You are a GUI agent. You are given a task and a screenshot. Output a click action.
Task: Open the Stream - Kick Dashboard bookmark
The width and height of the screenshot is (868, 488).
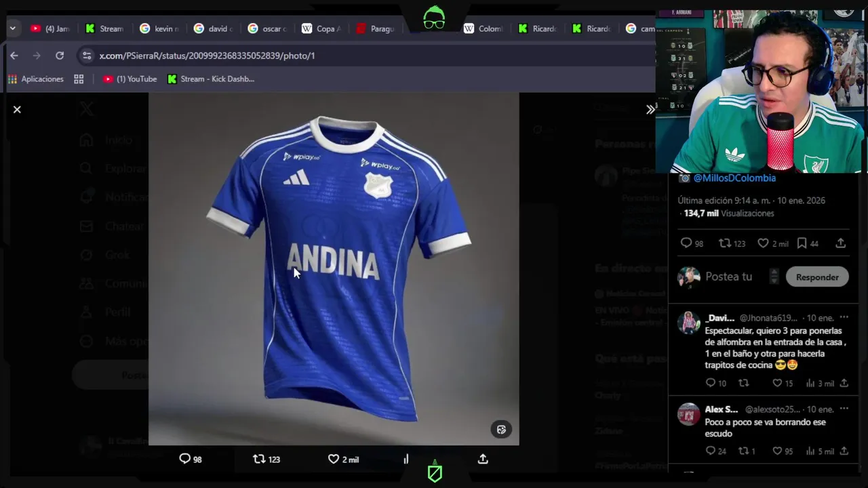pos(211,79)
